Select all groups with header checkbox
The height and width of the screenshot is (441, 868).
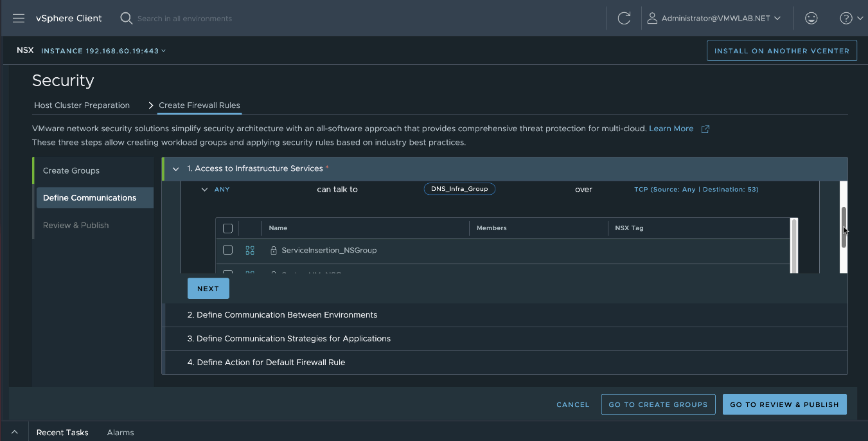(x=227, y=228)
